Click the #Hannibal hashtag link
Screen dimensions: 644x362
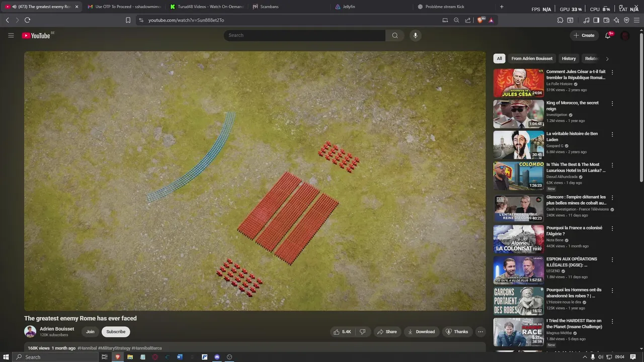click(87, 348)
